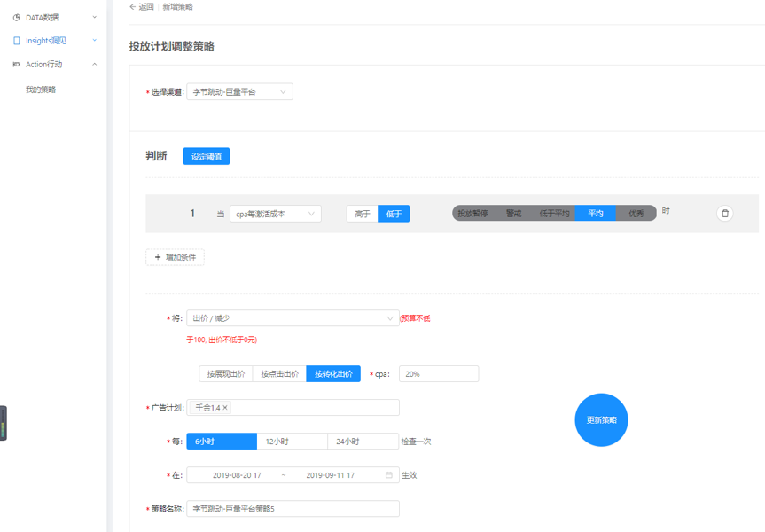The width and height of the screenshot is (765, 532).
Task: Choose the 12小时 check interval
Action: [x=292, y=442]
